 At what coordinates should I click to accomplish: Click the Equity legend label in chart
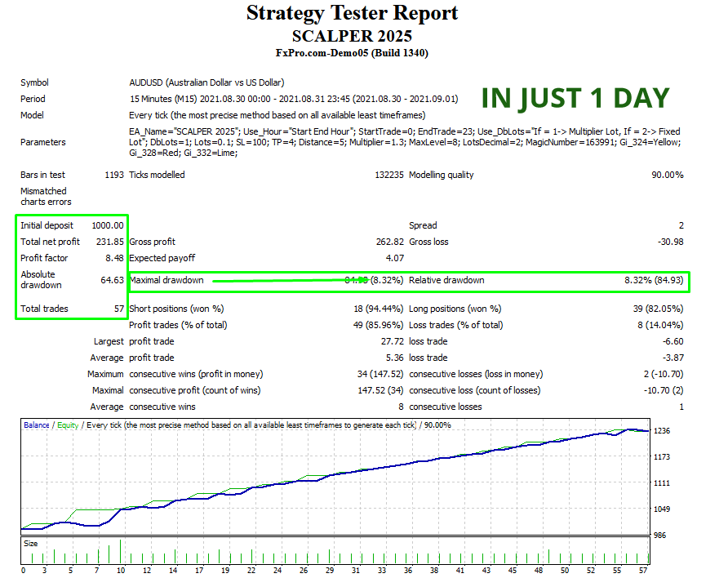coord(68,425)
